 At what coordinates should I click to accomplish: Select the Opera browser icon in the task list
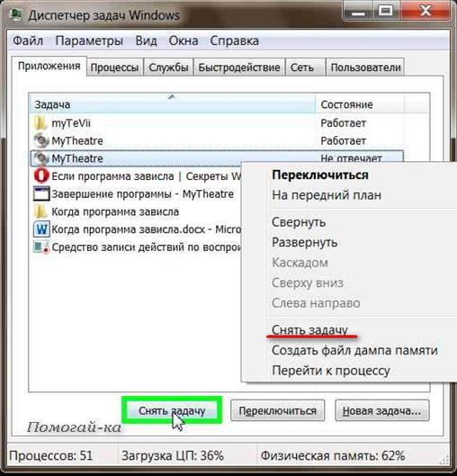click(x=41, y=175)
